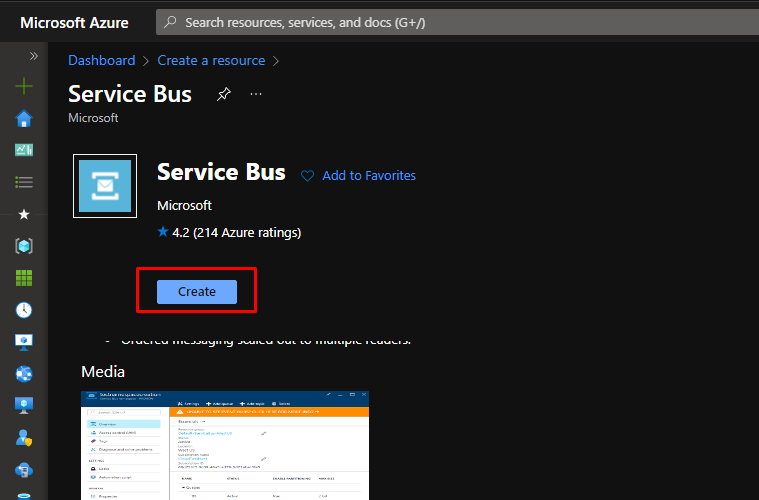
Task: Expand the left sidebar menu
Action: (x=33, y=57)
